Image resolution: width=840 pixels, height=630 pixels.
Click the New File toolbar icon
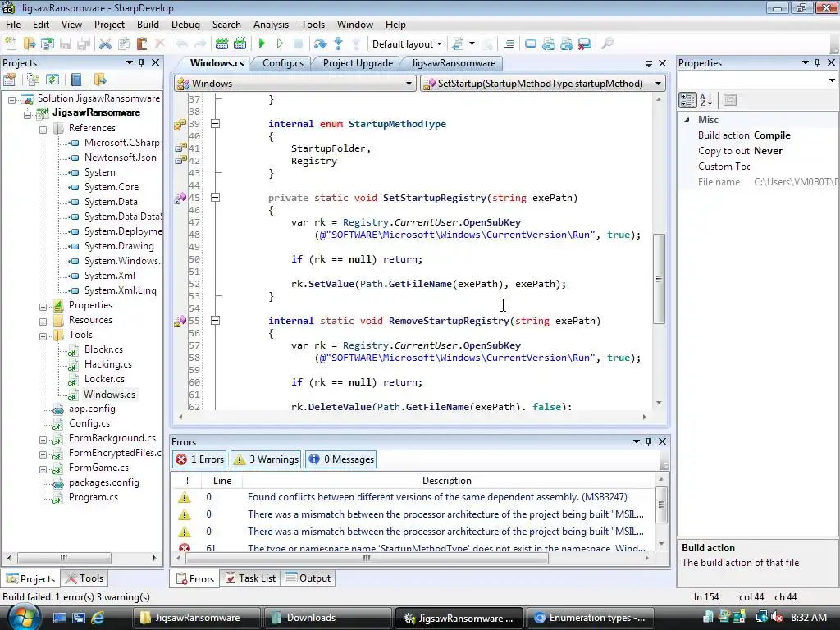(x=11, y=44)
